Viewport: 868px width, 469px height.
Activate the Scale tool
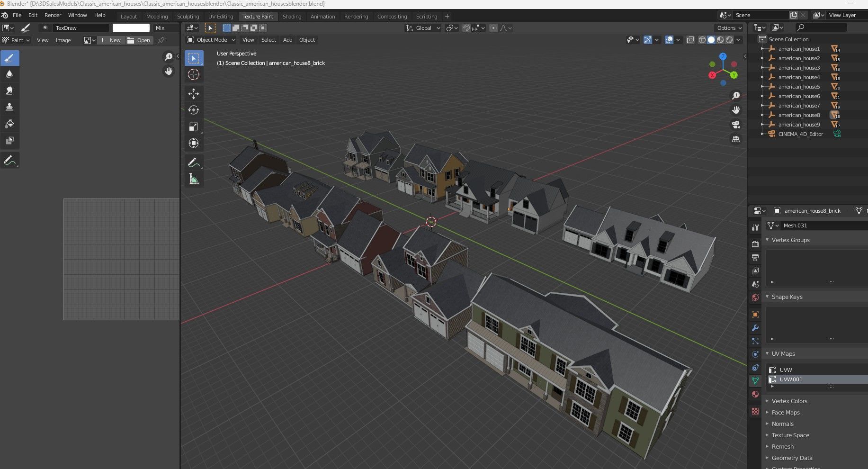click(194, 127)
